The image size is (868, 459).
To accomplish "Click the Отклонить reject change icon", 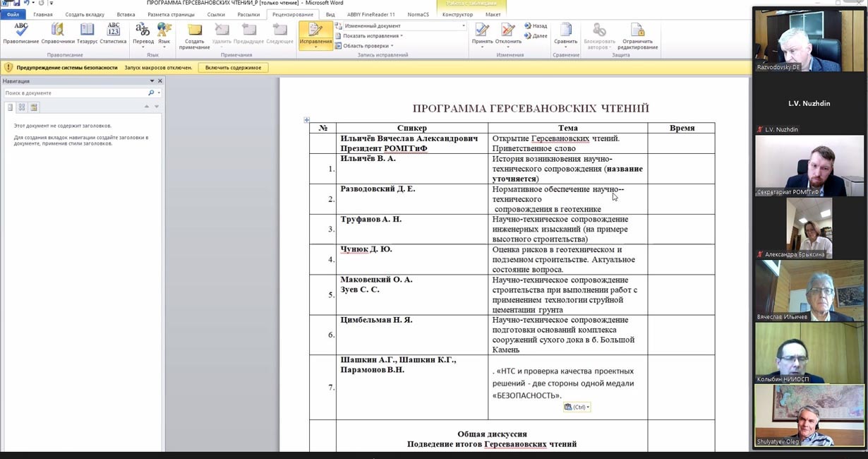I will [x=508, y=30].
